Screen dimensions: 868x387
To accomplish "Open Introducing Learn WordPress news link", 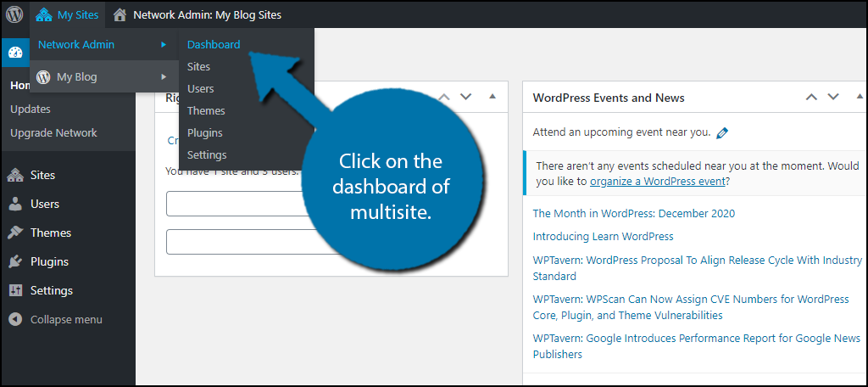I will (603, 236).
